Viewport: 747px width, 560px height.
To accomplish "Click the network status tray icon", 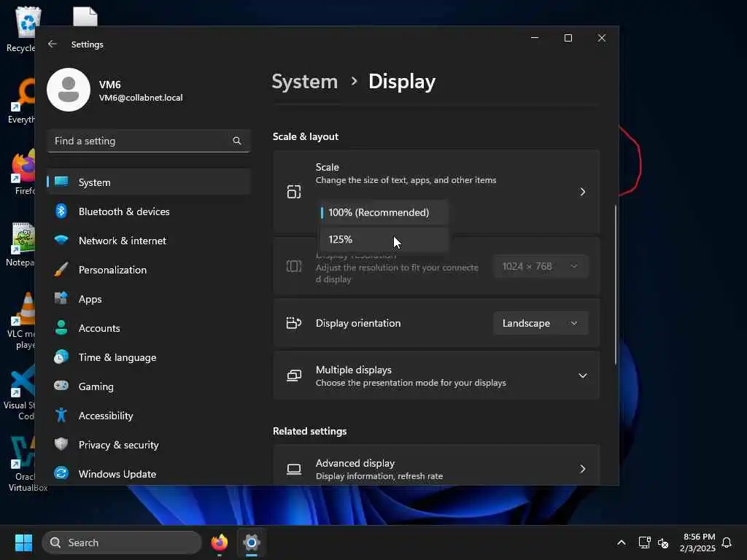I will pos(644,542).
